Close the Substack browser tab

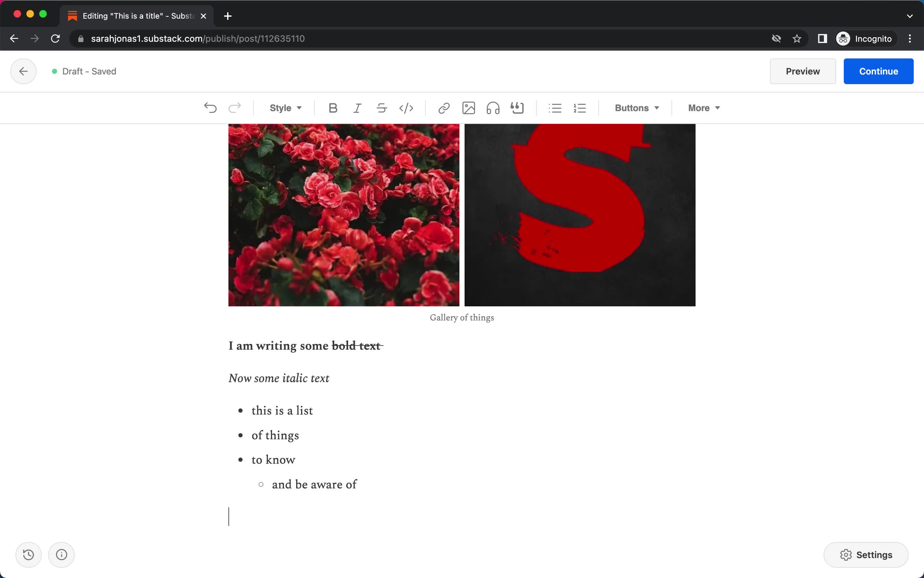(x=203, y=16)
